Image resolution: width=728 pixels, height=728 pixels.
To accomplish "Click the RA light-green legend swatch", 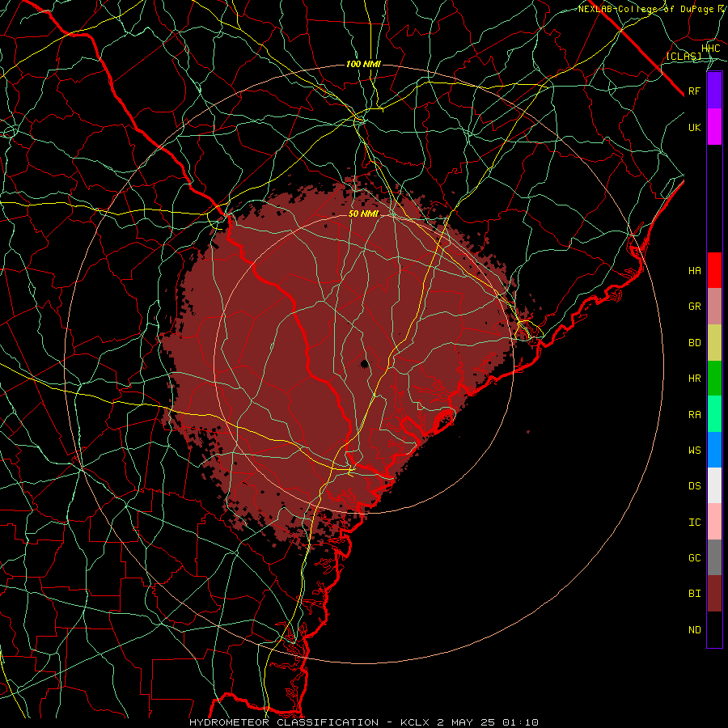I will (714, 414).
